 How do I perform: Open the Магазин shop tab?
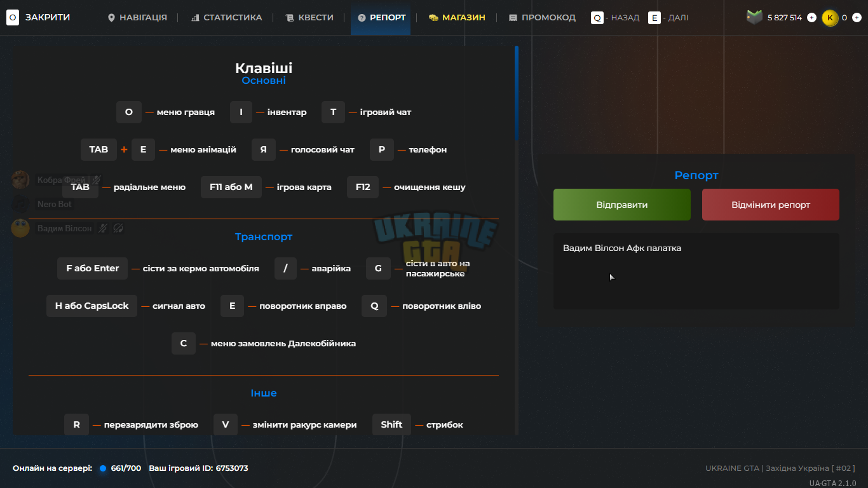pyautogui.click(x=457, y=18)
